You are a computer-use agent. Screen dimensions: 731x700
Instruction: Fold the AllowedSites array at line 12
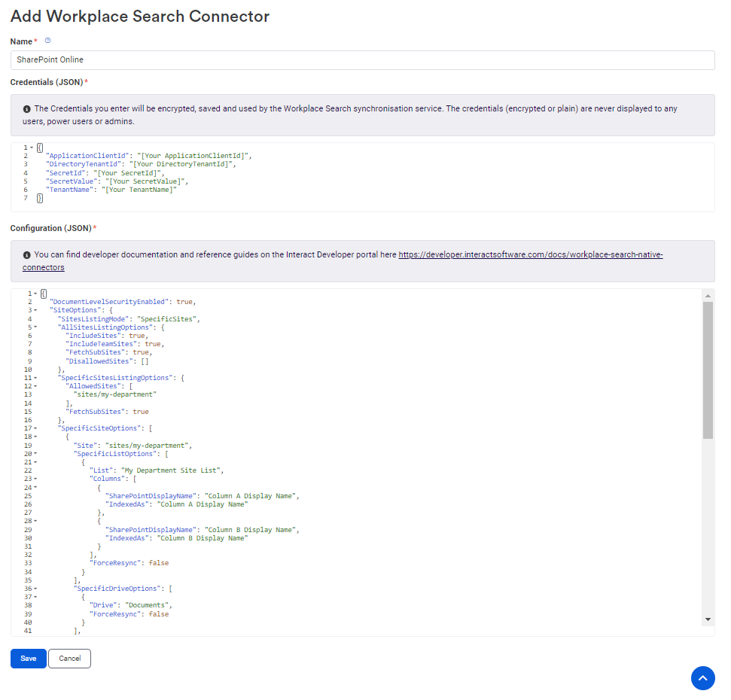(x=35, y=386)
